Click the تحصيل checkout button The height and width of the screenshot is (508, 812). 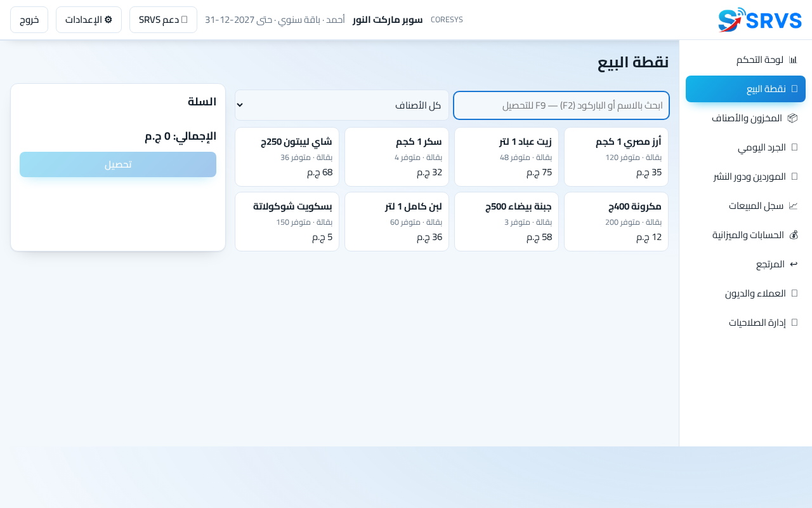pos(118,164)
